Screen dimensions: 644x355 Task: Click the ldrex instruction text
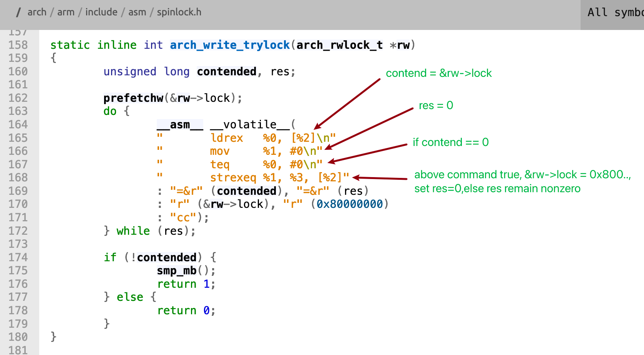coord(227,138)
